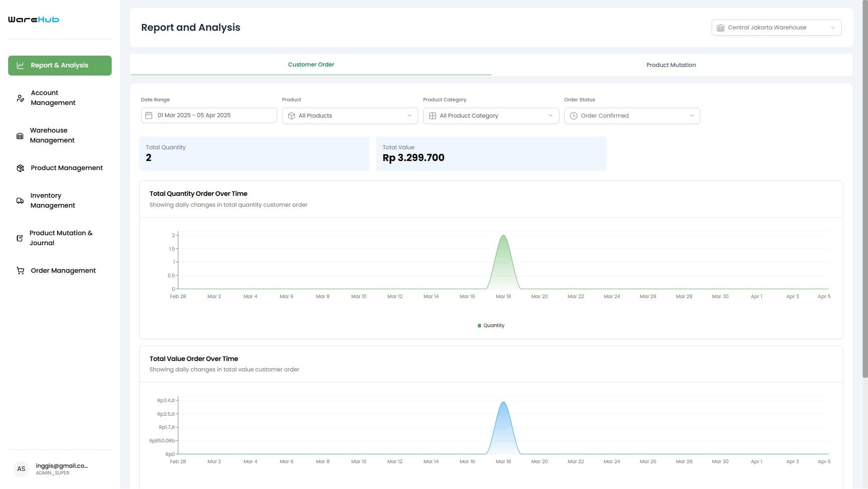Click the Account Management person icon
868x489 pixels.
point(20,98)
